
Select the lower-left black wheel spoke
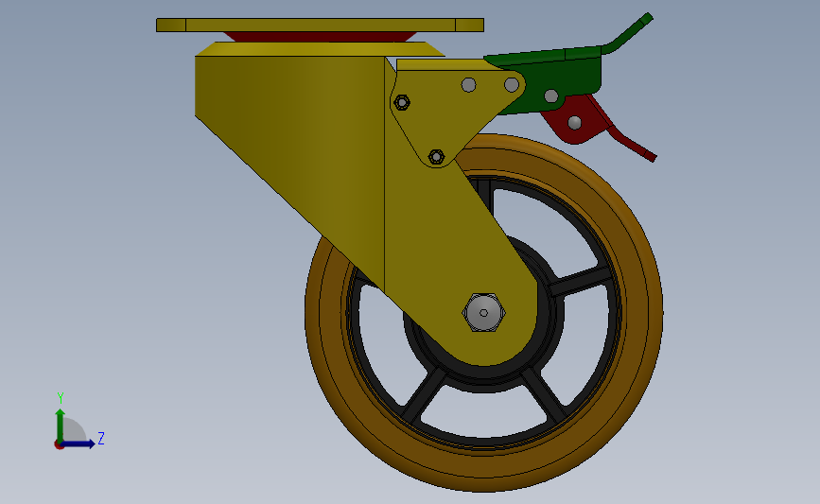pos(425,394)
